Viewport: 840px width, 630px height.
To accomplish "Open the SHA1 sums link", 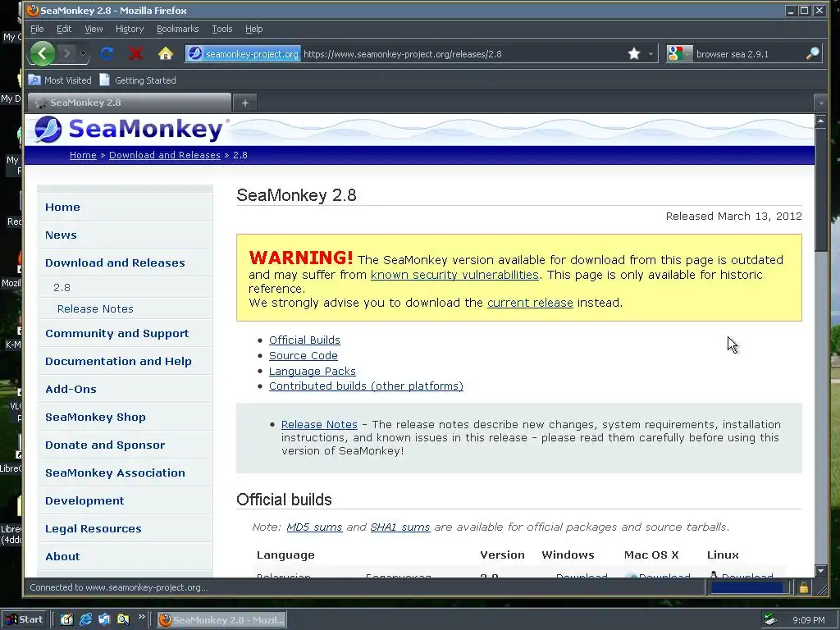I will click(x=400, y=527).
